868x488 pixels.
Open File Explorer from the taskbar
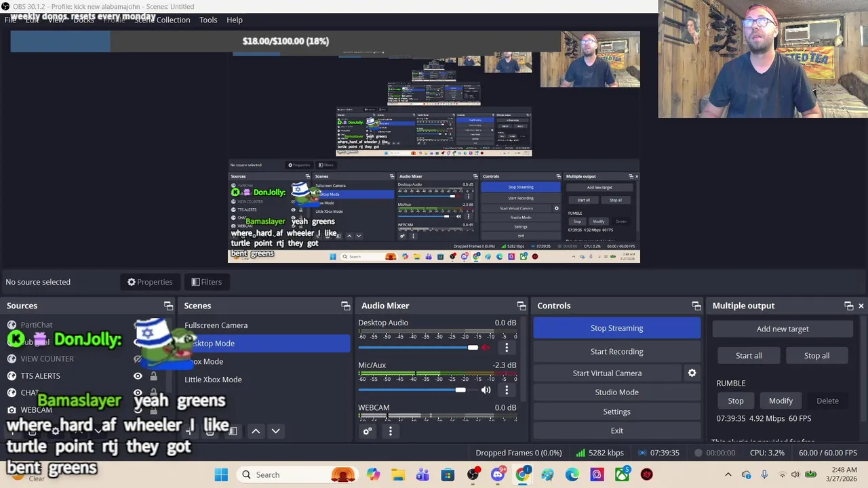pos(398,474)
